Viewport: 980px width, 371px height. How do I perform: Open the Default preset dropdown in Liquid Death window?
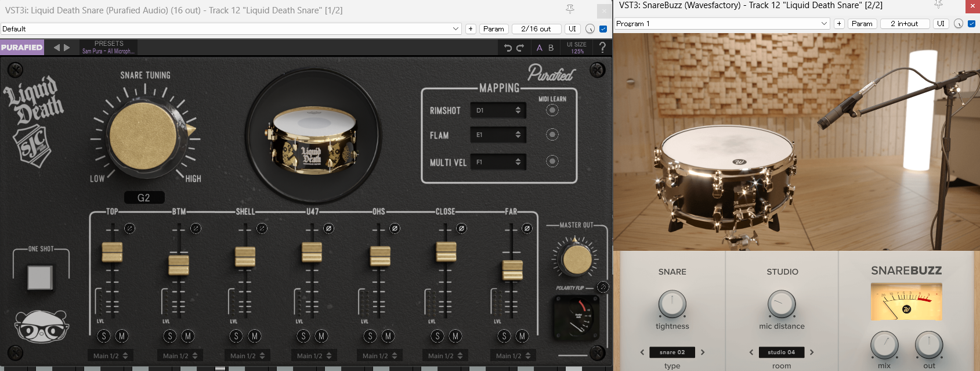point(231,29)
